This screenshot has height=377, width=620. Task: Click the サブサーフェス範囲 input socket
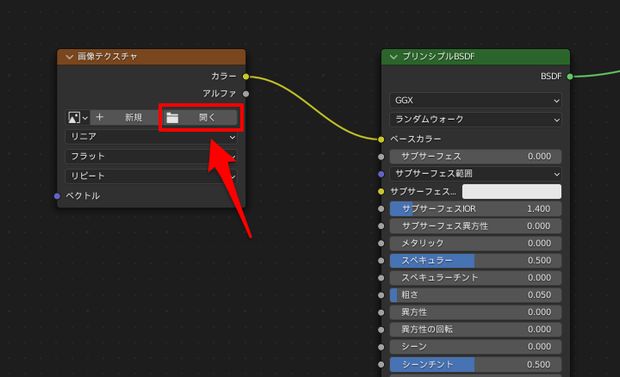point(381,174)
